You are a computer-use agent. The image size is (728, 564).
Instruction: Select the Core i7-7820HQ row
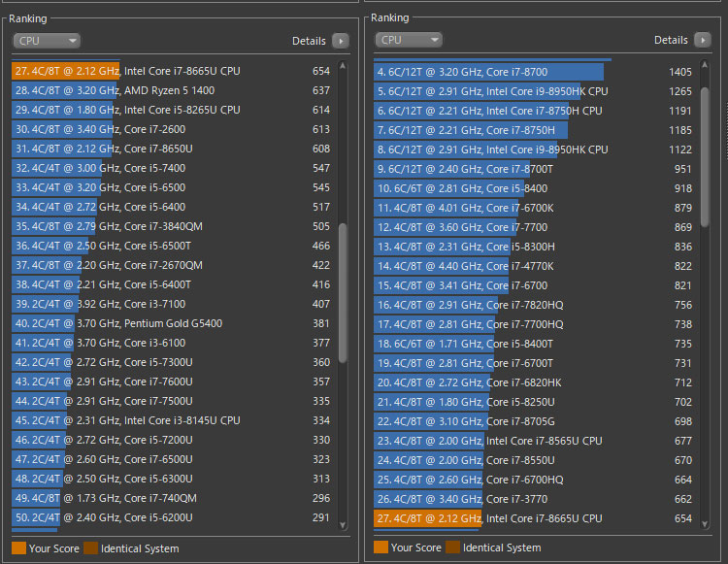tap(535, 305)
